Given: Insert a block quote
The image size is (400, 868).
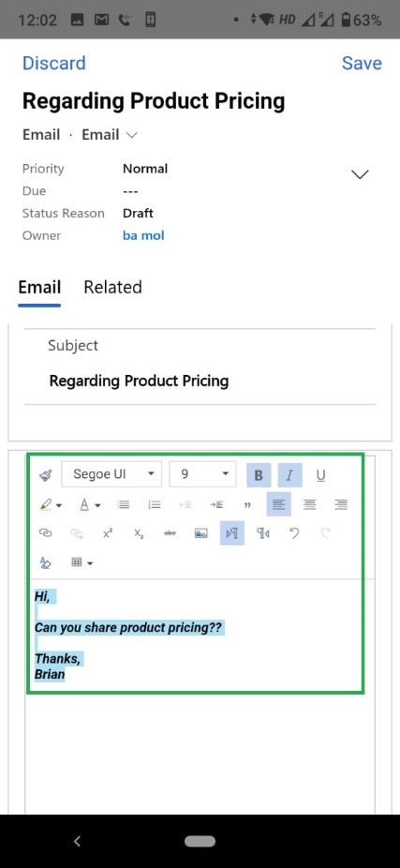Looking at the screenshot, I should (x=247, y=504).
